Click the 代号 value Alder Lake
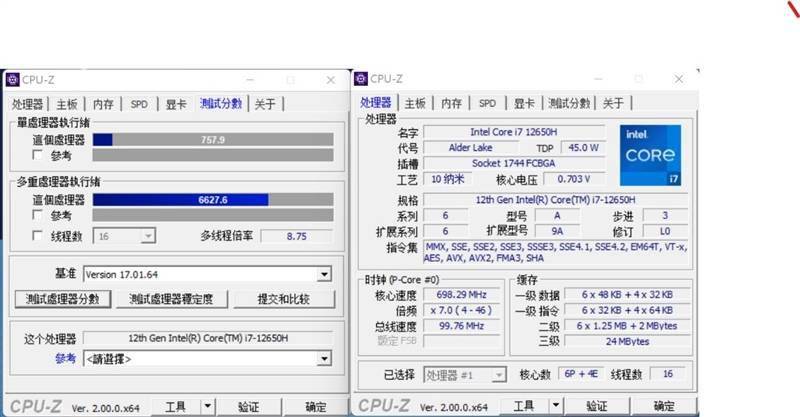The height and width of the screenshot is (417, 800). (x=470, y=148)
